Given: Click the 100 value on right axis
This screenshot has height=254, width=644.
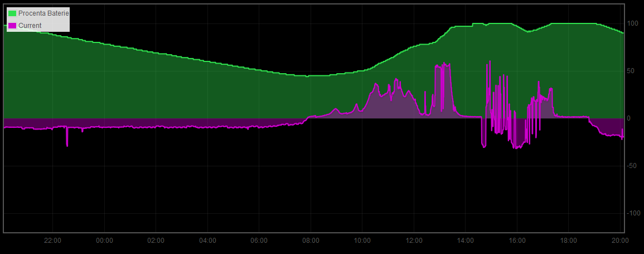Looking at the screenshot, I should [x=632, y=23].
